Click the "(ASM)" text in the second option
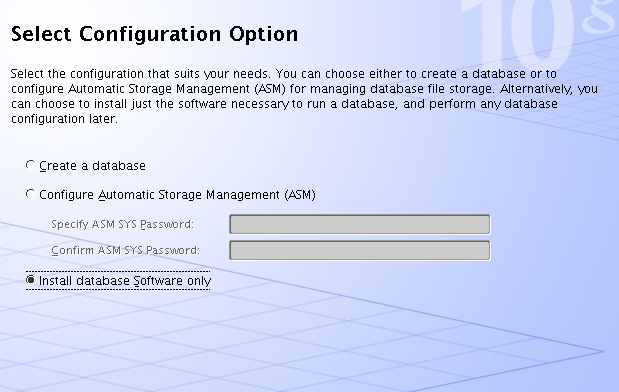This screenshot has height=392, width=619. 300,195
